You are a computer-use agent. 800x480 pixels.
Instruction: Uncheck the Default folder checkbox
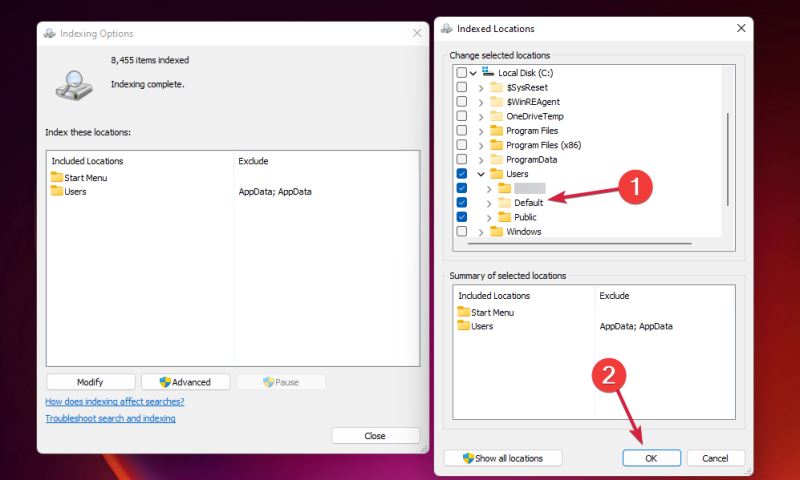click(x=461, y=203)
